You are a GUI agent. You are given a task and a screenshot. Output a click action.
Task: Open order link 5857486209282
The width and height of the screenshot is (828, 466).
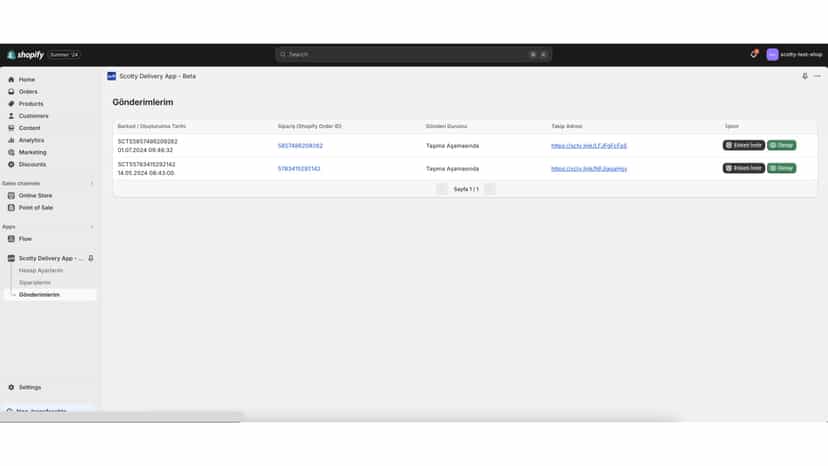click(300, 146)
